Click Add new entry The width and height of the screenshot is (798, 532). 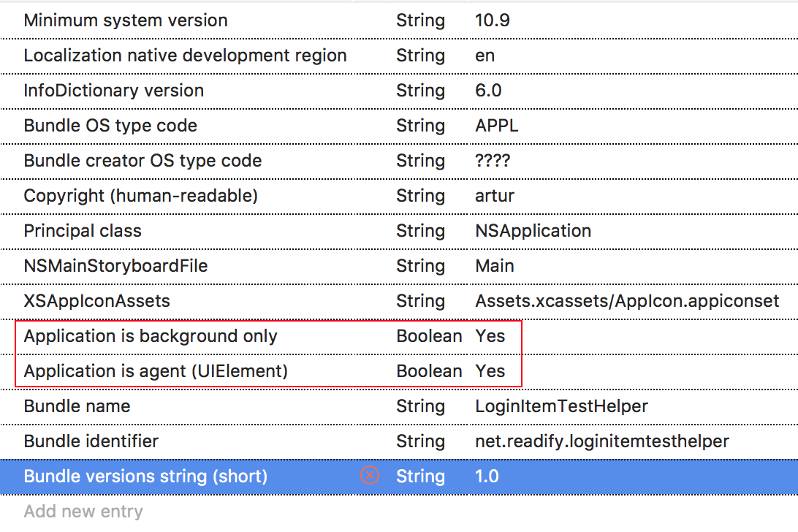tap(83, 512)
